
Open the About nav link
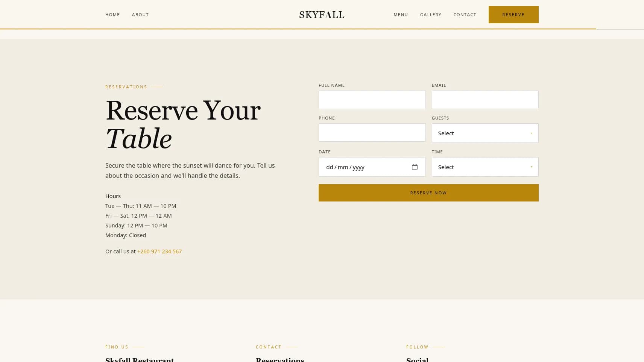[x=140, y=15]
